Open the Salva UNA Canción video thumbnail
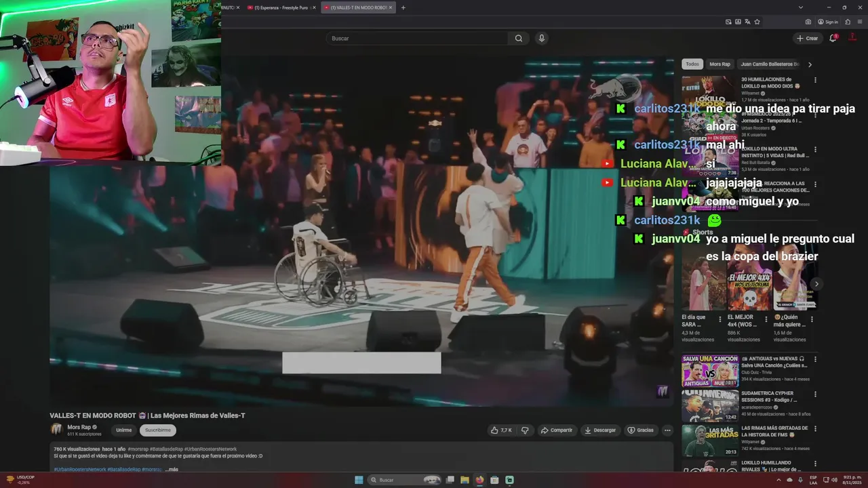 coord(710,371)
